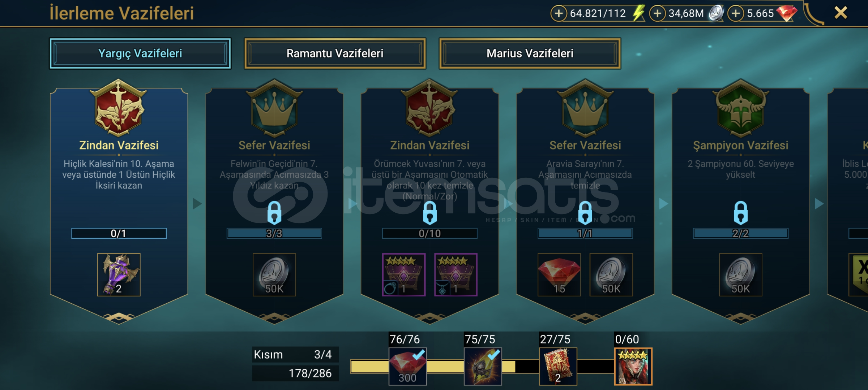
Task: Click the arrow after the Zindan Vazifesi card
Action: click(197, 204)
